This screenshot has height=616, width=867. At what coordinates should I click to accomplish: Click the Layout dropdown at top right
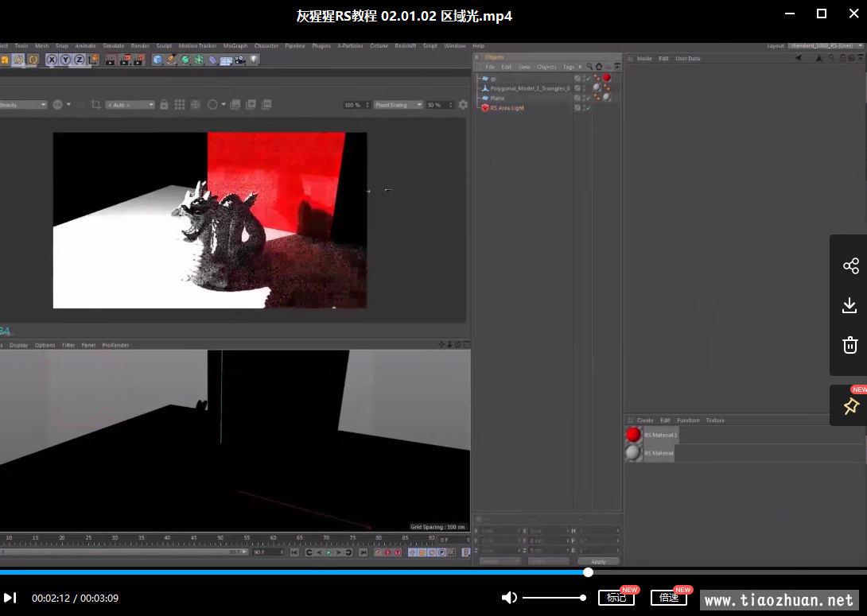[x=826, y=46]
